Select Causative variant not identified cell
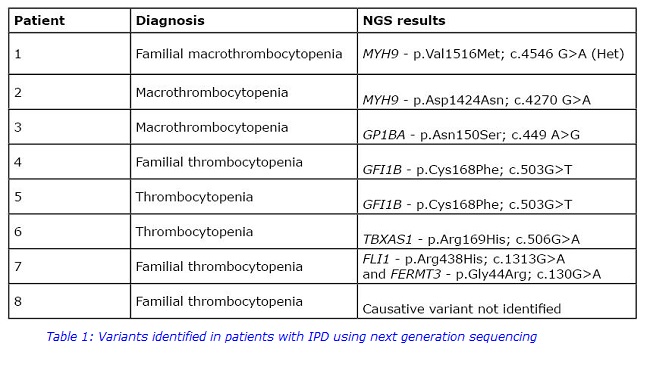The height and width of the screenshot is (372, 650). pos(497,301)
